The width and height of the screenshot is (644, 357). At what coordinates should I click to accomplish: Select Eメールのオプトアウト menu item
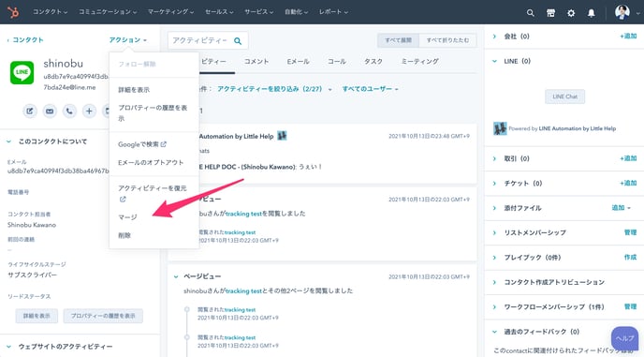pos(151,162)
